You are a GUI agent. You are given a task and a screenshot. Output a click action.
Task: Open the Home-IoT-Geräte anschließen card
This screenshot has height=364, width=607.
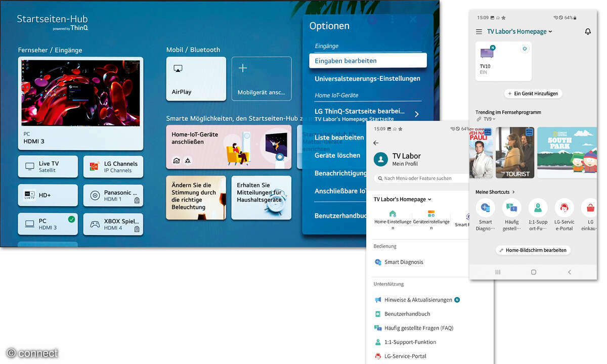coord(229,147)
